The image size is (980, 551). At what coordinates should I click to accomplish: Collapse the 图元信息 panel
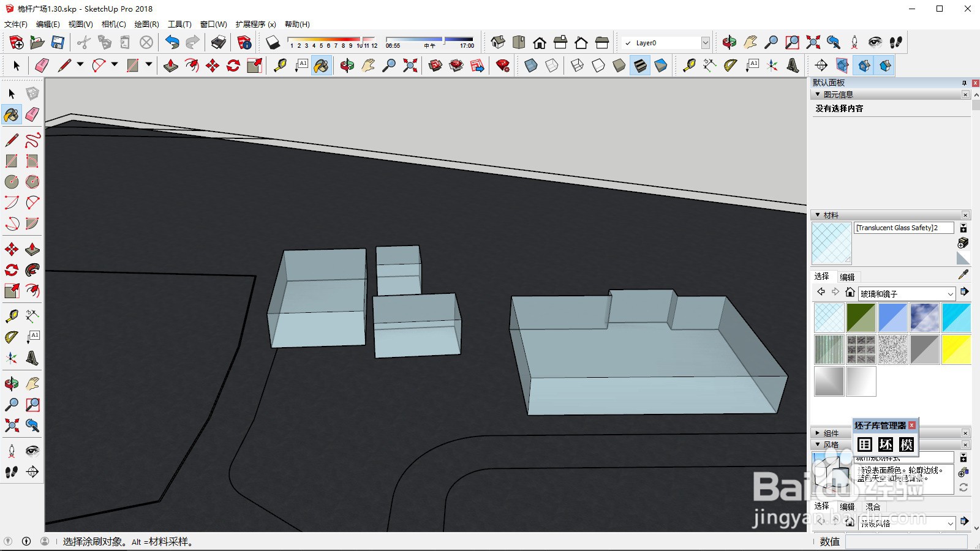click(x=818, y=94)
